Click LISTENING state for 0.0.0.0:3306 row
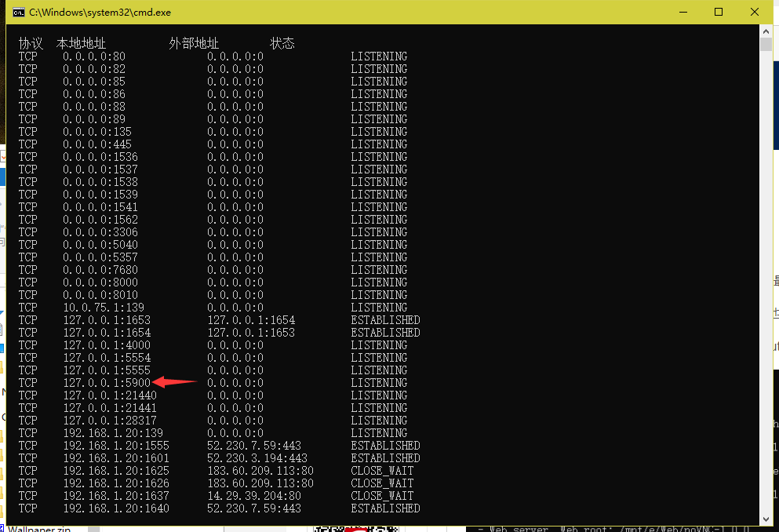This screenshot has width=779, height=532. (379, 232)
